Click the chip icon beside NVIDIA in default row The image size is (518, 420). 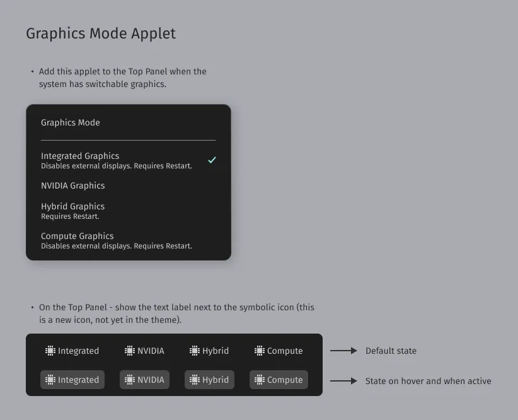130,351
